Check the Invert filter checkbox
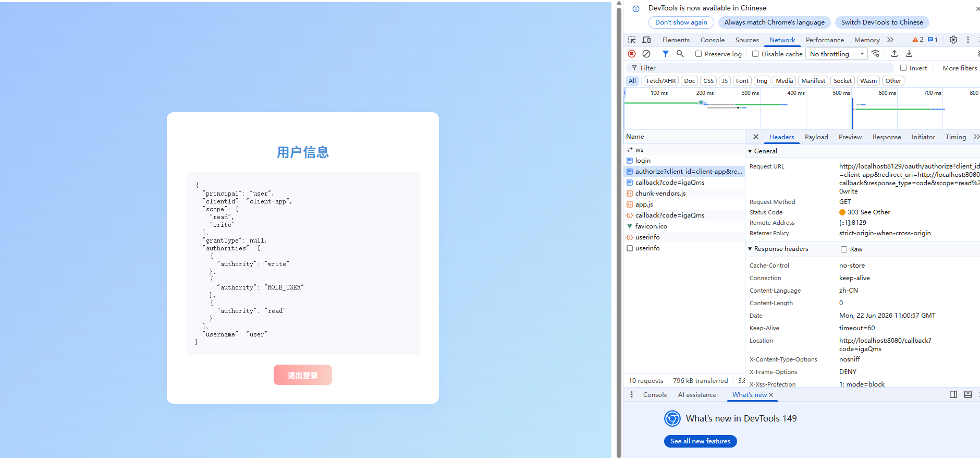The image size is (980, 458). click(x=903, y=68)
